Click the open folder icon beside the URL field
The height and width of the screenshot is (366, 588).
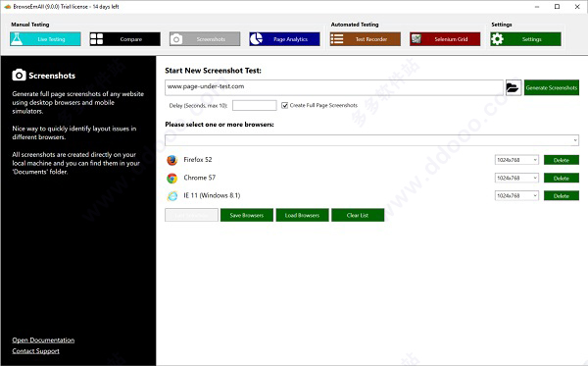[x=514, y=88]
